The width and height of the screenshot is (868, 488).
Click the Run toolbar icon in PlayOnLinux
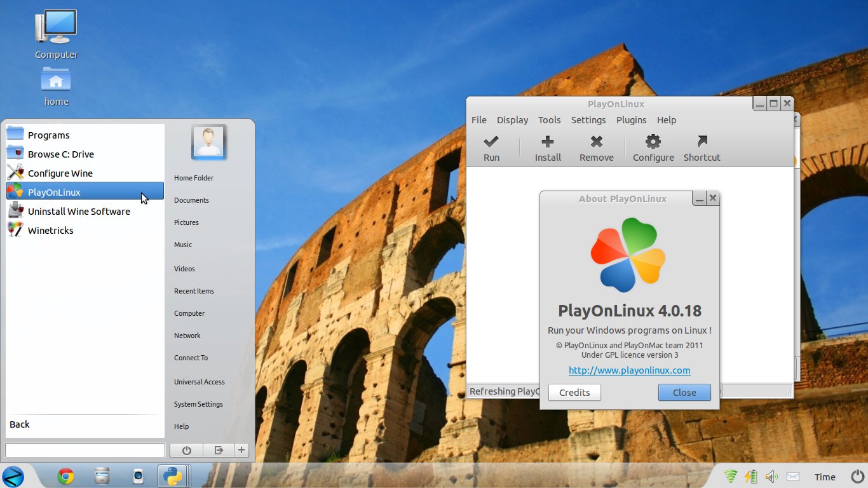point(491,142)
